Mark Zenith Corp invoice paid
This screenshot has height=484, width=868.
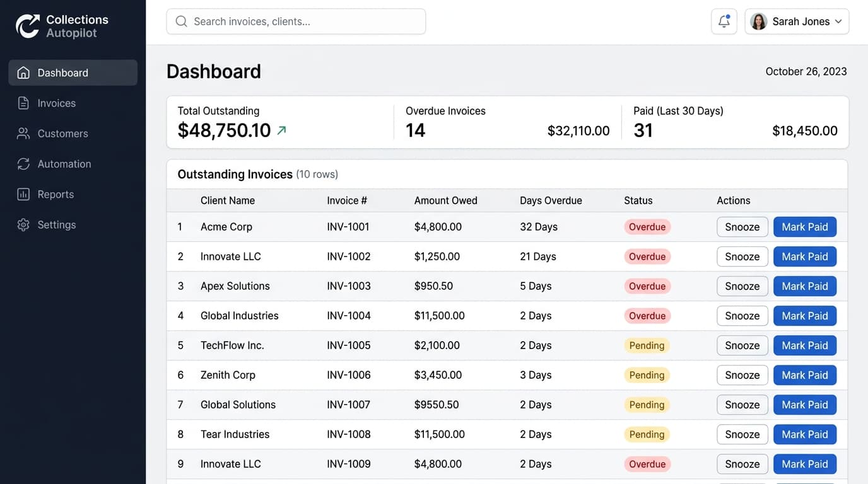pos(805,375)
